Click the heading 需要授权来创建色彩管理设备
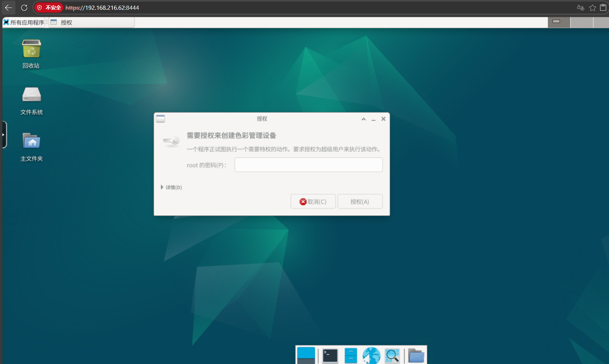The height and width of the screenshot is (364, 609). (x=232, y=136)
